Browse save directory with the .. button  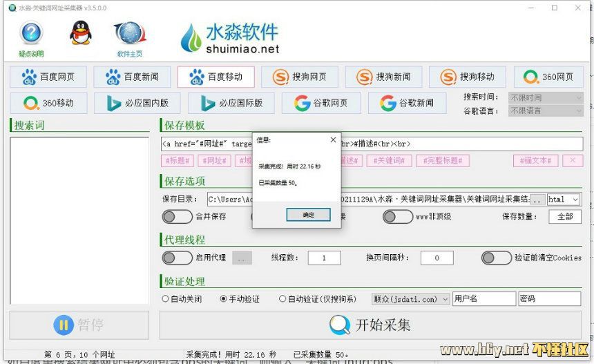click(537, 200)
